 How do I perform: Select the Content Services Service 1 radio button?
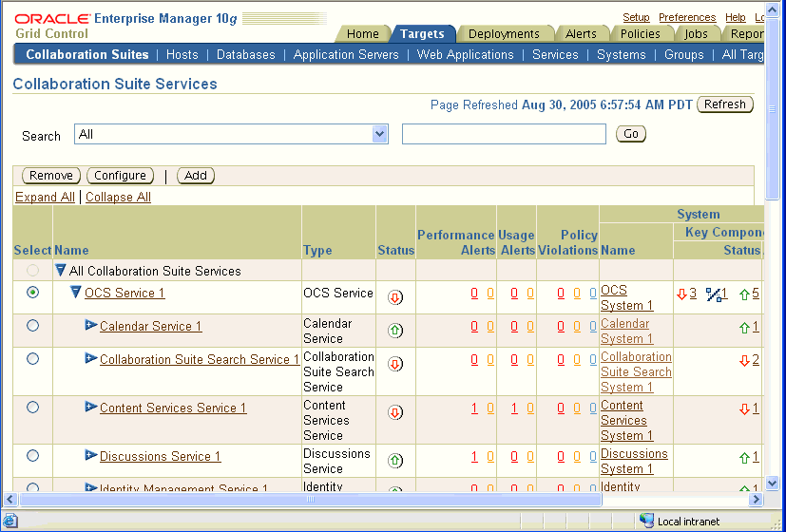point(33,408)
